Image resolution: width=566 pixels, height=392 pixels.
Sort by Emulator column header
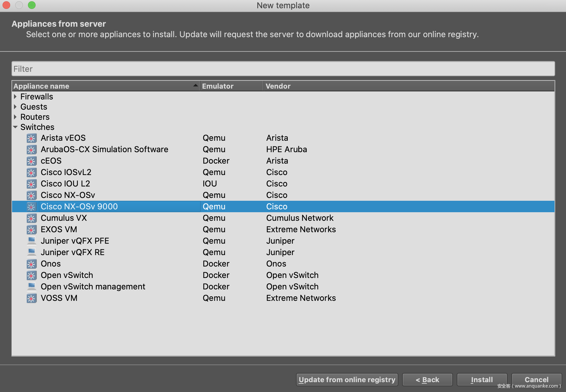coord(231,86)
